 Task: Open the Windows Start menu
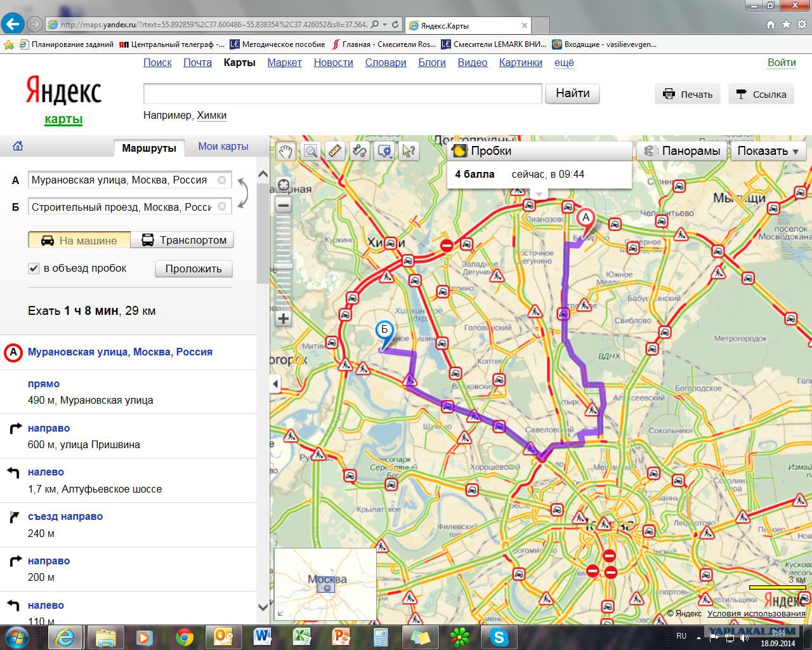pyautogui.click(x=16, y=637)
